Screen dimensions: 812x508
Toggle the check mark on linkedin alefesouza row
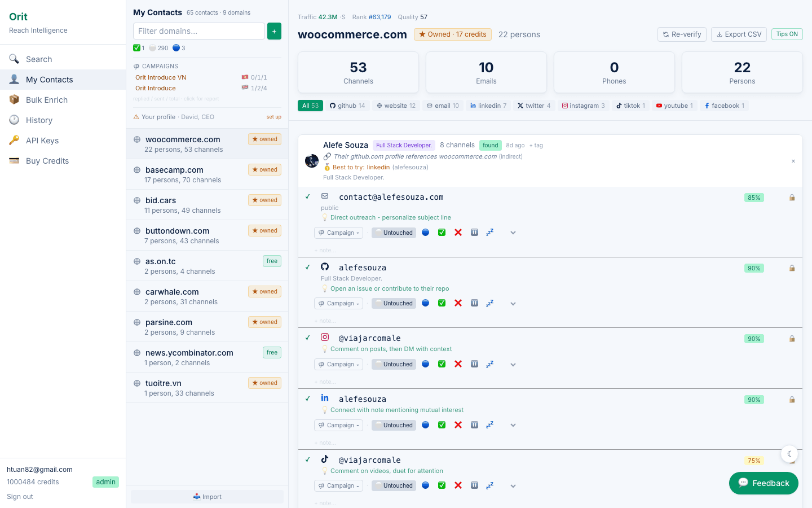(308, 399)
